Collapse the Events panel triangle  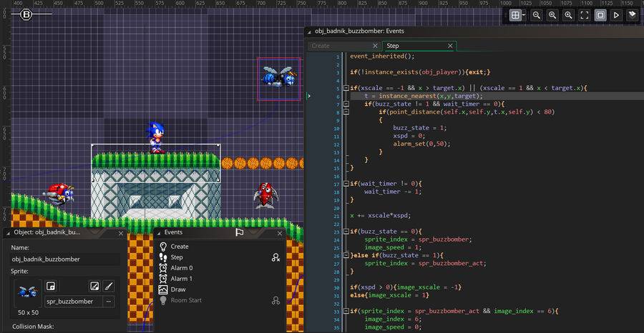coord(158,233)
